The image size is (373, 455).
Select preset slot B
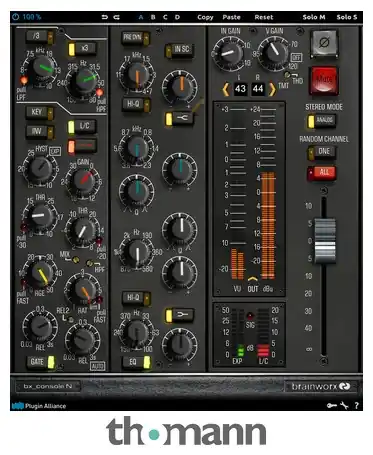pyautogui.click(x=153, y=17)
